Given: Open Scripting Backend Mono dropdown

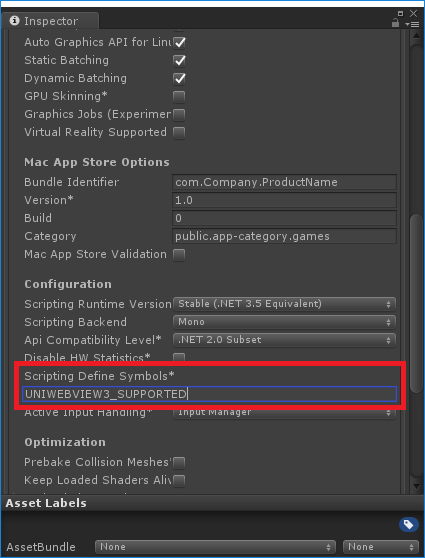Looking at the screenshot, I should click(284, 322).
